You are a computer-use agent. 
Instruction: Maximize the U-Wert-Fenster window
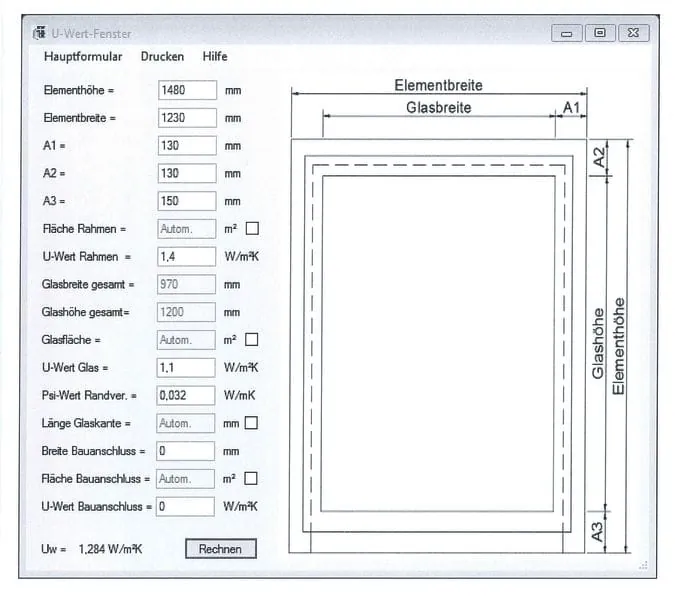599,33
